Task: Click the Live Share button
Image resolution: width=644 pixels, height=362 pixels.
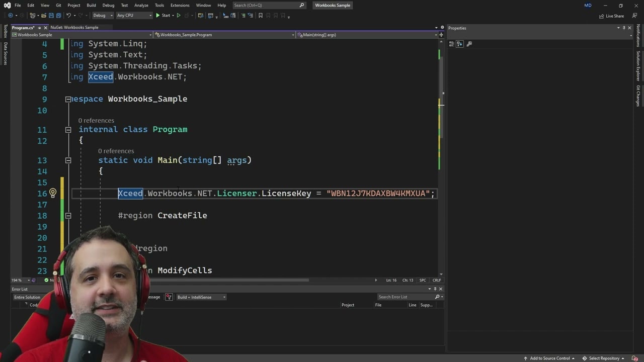Action: pos(611,16)
